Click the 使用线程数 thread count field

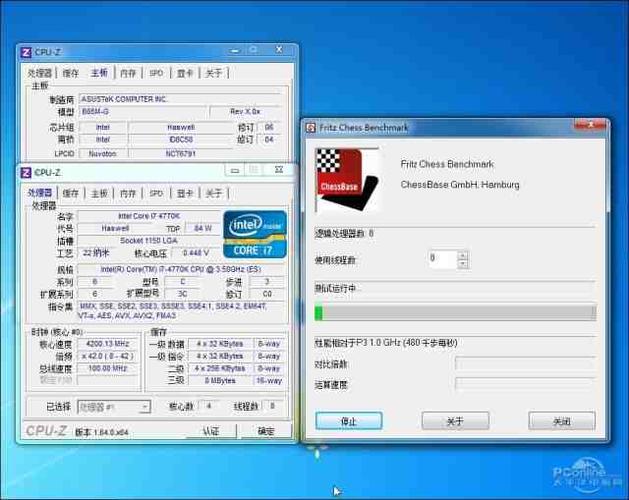443,260
